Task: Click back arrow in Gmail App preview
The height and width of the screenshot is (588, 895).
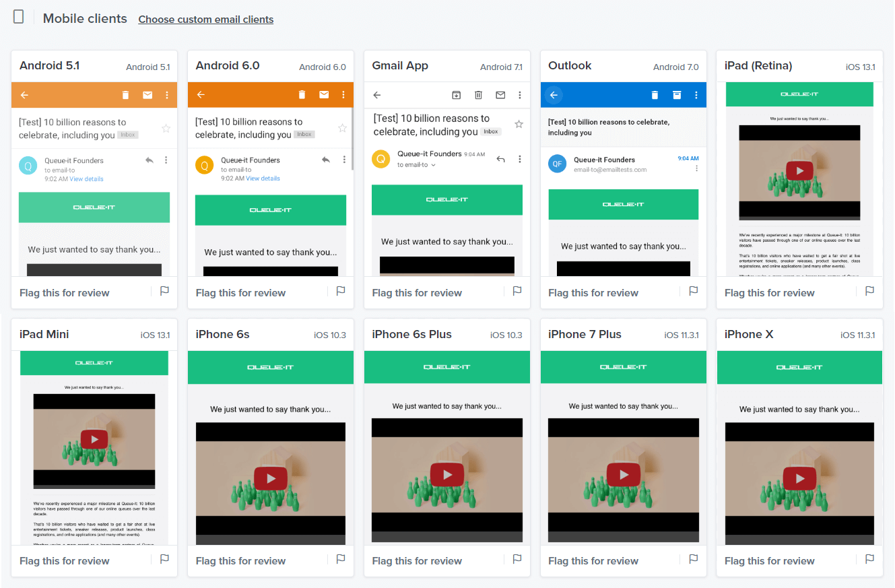Action: point(377,96)
